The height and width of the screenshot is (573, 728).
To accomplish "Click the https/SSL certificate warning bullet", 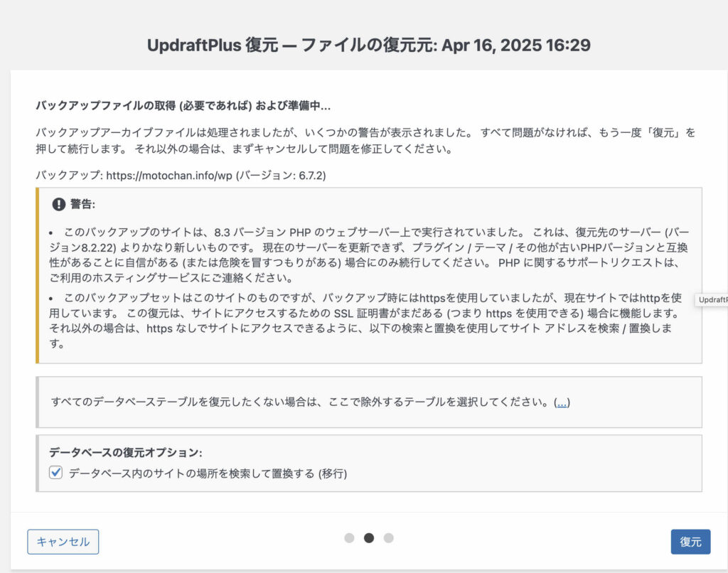I will (365, 321).
